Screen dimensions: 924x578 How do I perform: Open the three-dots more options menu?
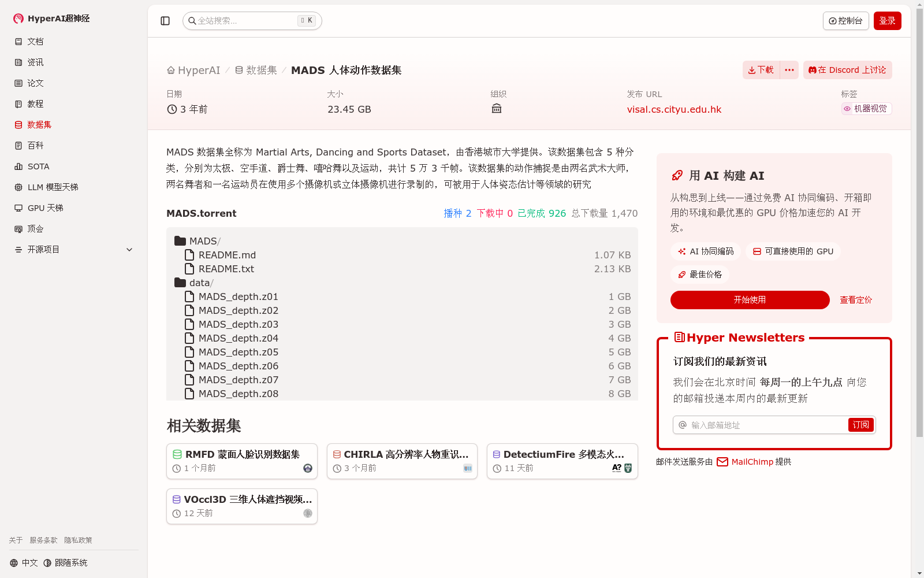pyautogui.click(x=789, y=70)
